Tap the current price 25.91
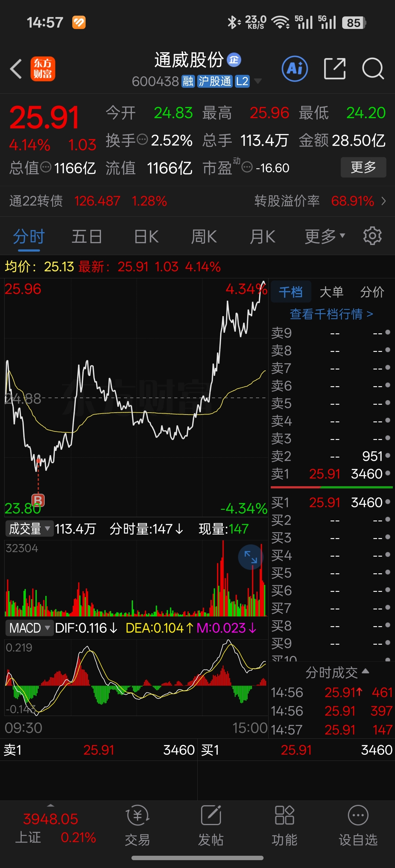Viewport: 395px width, 868px height. point(44,117)
